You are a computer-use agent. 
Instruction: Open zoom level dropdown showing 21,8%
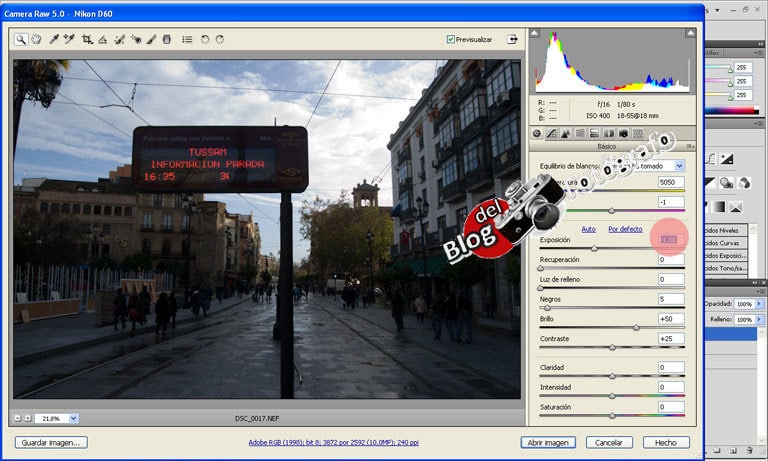pos(73,418)
